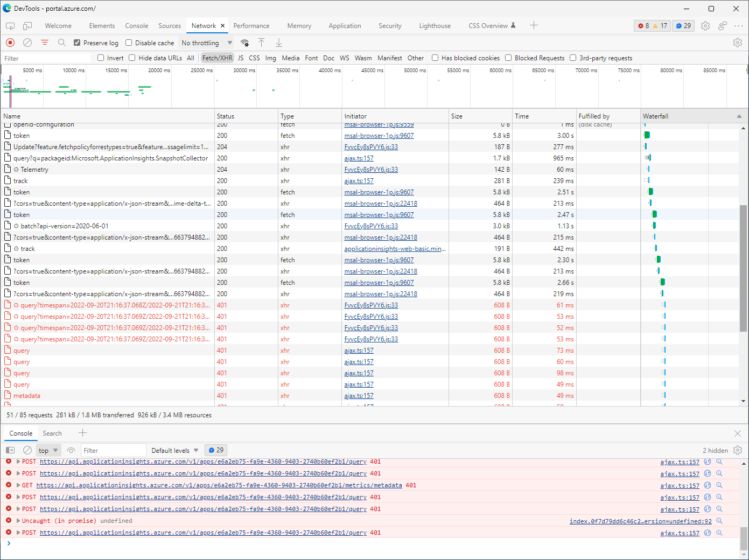Expand the GET metrics/metadata 401 console error
Screen dimensions: 749x560
point(18,485)
